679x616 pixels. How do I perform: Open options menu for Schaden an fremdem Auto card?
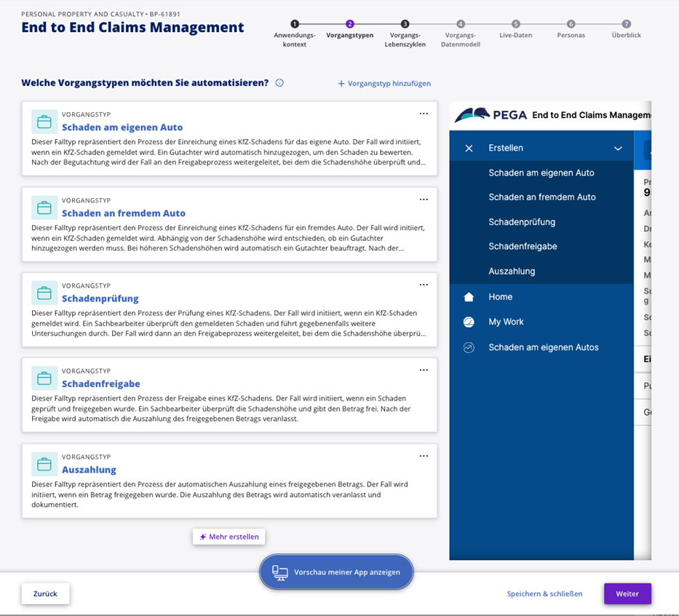[424, 200]
